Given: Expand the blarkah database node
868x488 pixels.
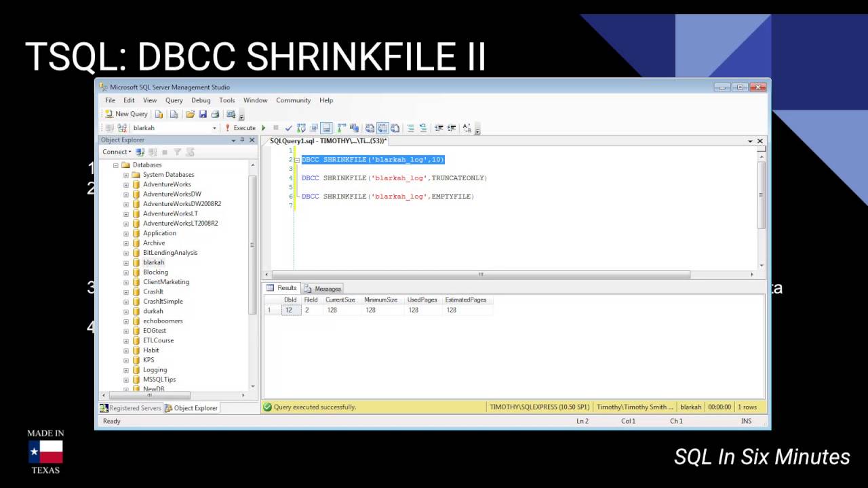Looking at the screenshot, I should point(125,262).
